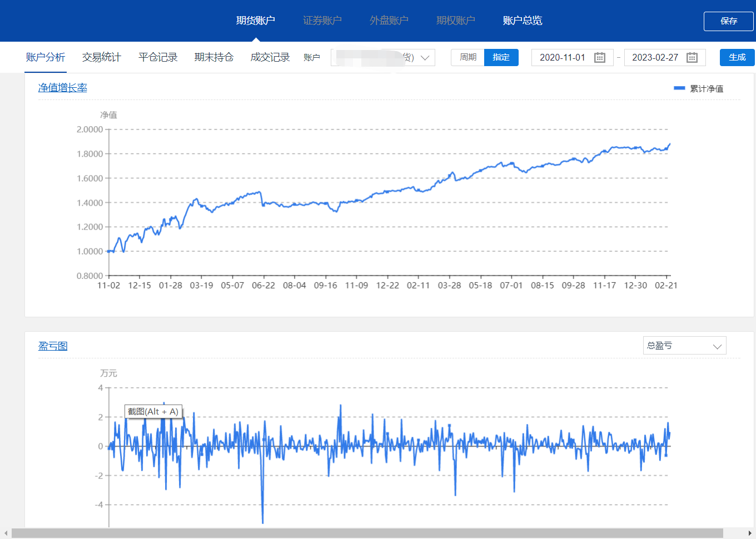Open the start date calendar icon
Screen dimensions: 756x539
599,58
